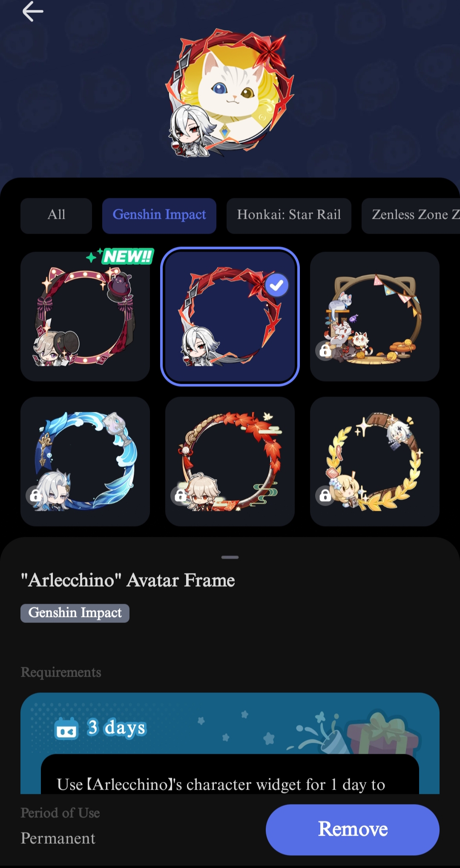Choose the blue water Neuvillette frame
Viewport: 460px width, 868px height.
[85, 461]
